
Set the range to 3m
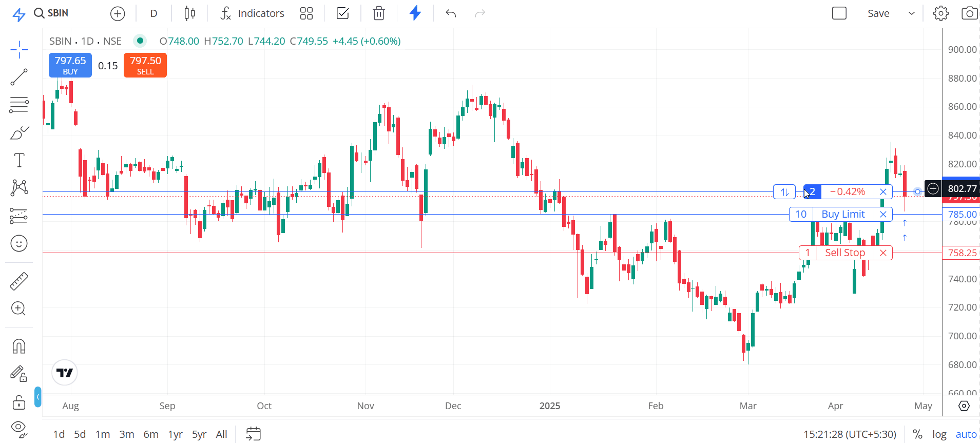coord(127,434)
